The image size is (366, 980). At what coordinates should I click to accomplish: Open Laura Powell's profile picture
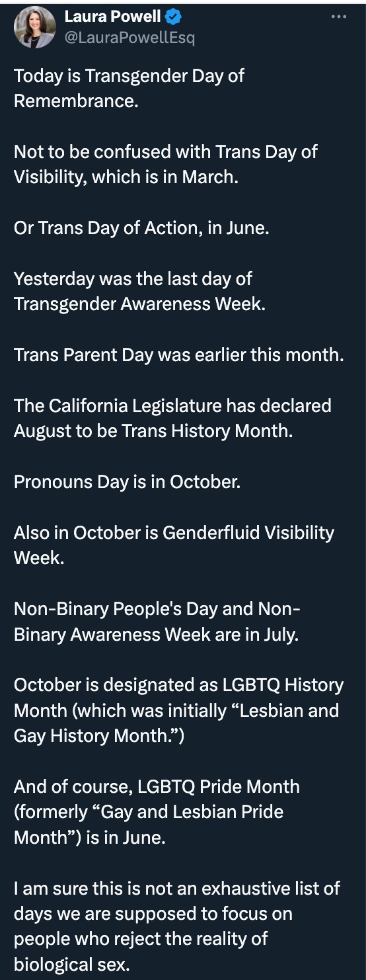(x=34, y=27)
